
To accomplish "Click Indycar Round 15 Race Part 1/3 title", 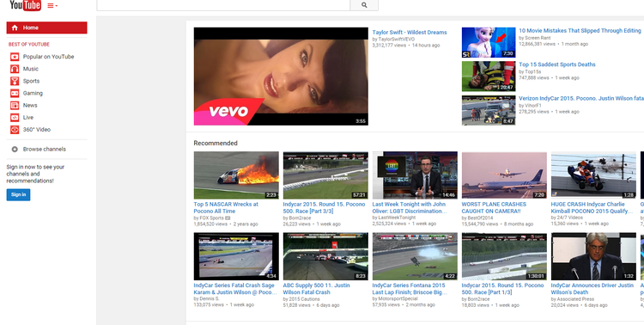I will point(502,289).
